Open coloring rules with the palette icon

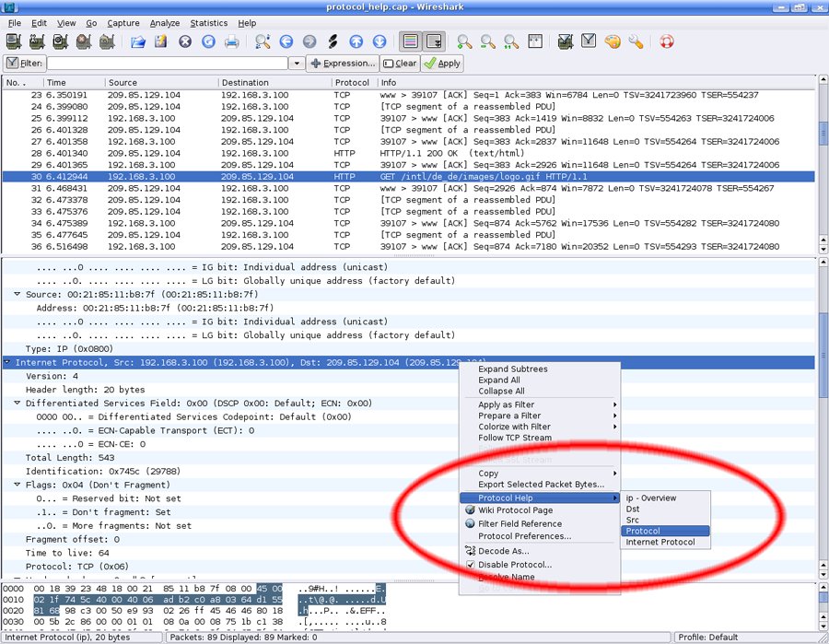click(x=613, y=41)
